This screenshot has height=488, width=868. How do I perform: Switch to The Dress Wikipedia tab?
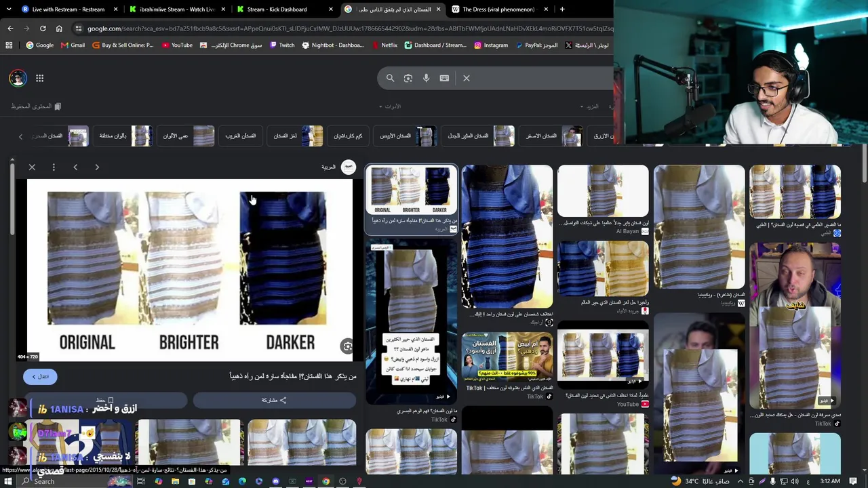click(x=498, y=9)
